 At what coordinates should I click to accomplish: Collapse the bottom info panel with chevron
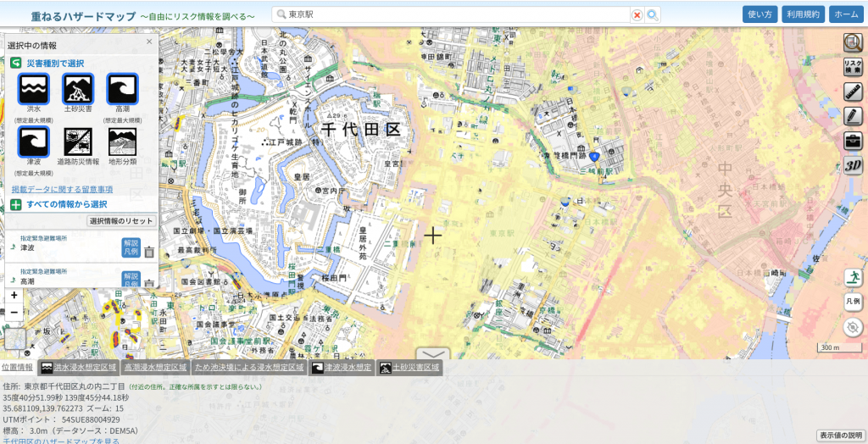432,354
